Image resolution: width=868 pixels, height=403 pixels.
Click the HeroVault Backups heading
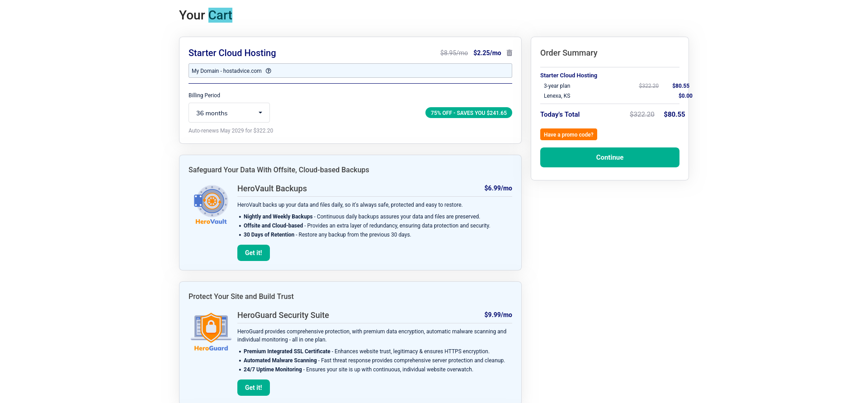272,189
